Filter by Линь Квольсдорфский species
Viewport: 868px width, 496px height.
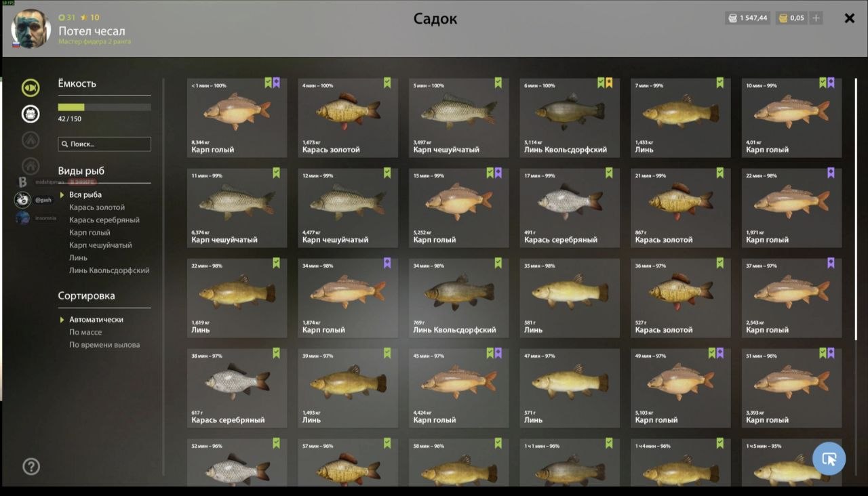tap(109, 270)
